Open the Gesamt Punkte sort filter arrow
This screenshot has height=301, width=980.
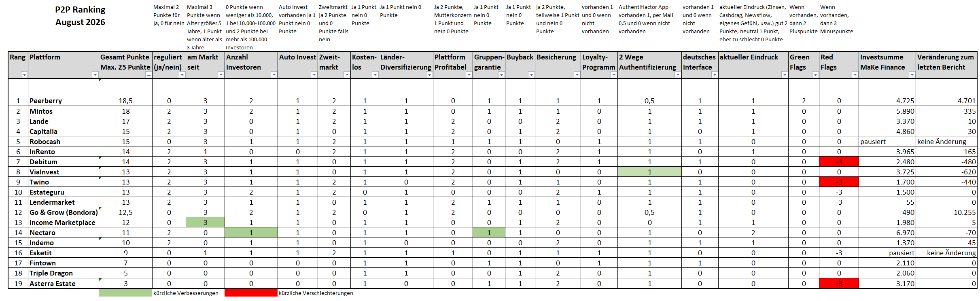(148, 74)
